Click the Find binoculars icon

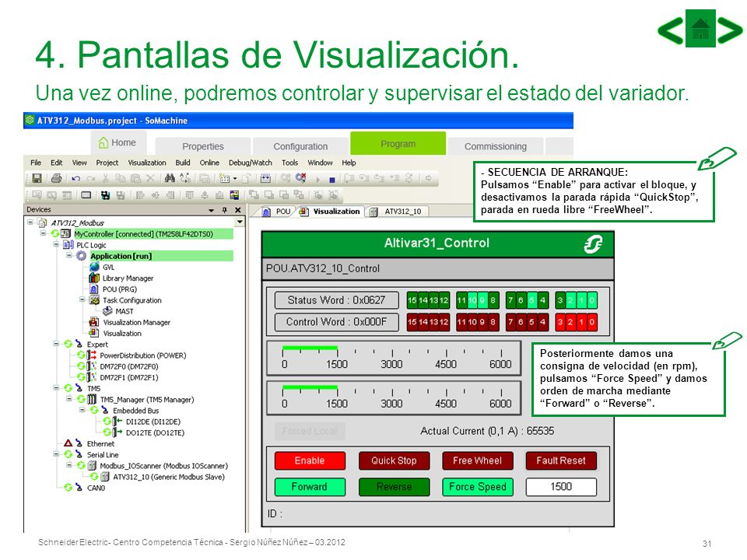pos(170,178)
